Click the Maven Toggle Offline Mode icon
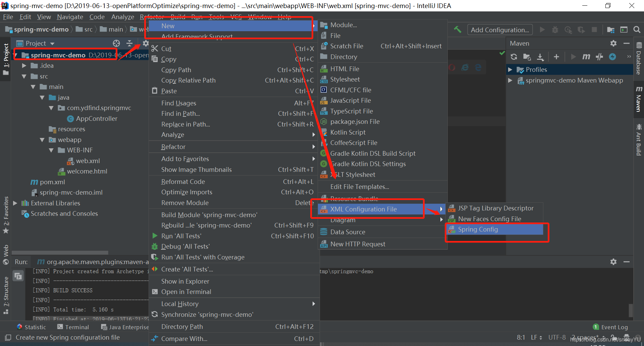This screenshot has width=644, height=346. [599, 57]
